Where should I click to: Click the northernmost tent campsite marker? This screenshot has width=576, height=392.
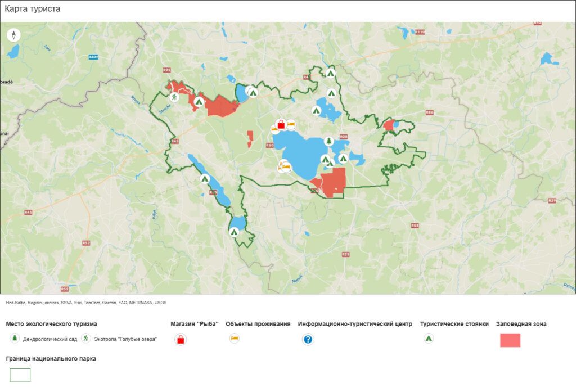pos(331,73)
